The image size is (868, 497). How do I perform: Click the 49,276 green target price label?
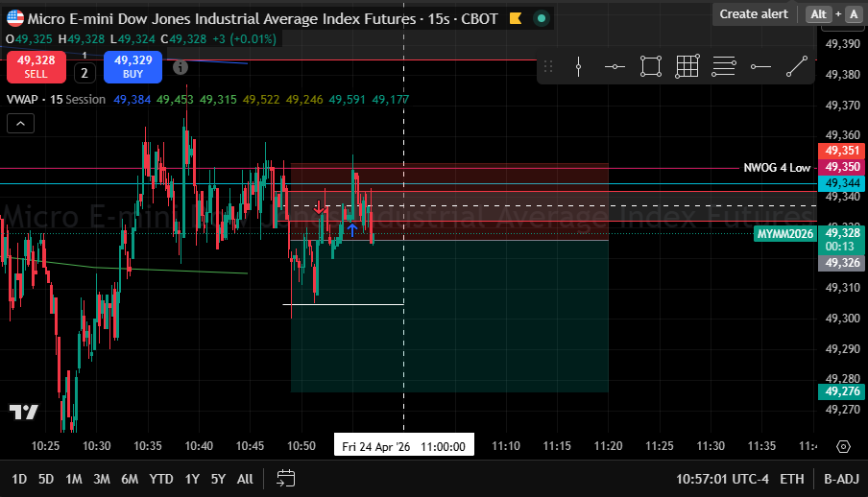(841, 391)
